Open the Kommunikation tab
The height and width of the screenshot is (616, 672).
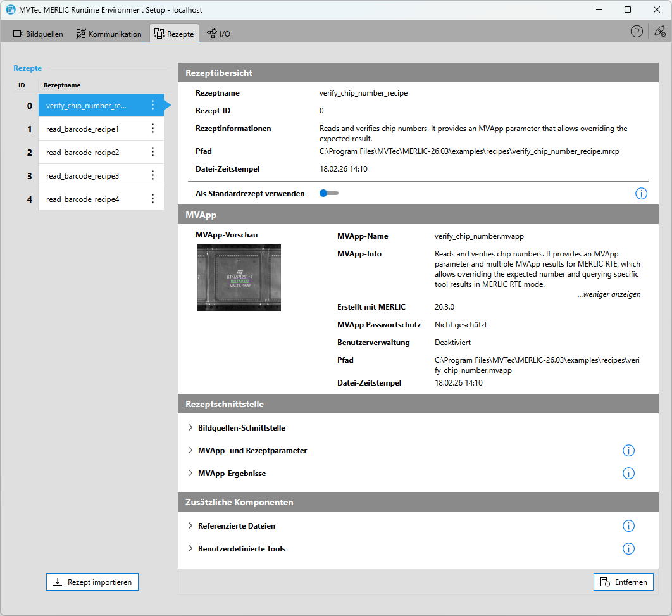[109, 34]
